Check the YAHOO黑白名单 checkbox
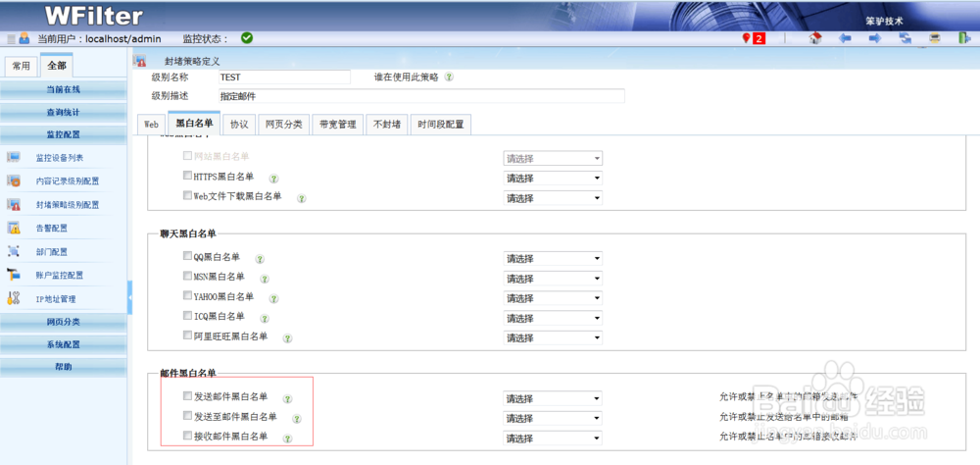The height and width of the screenshot is (465, 980). [187, 295]
